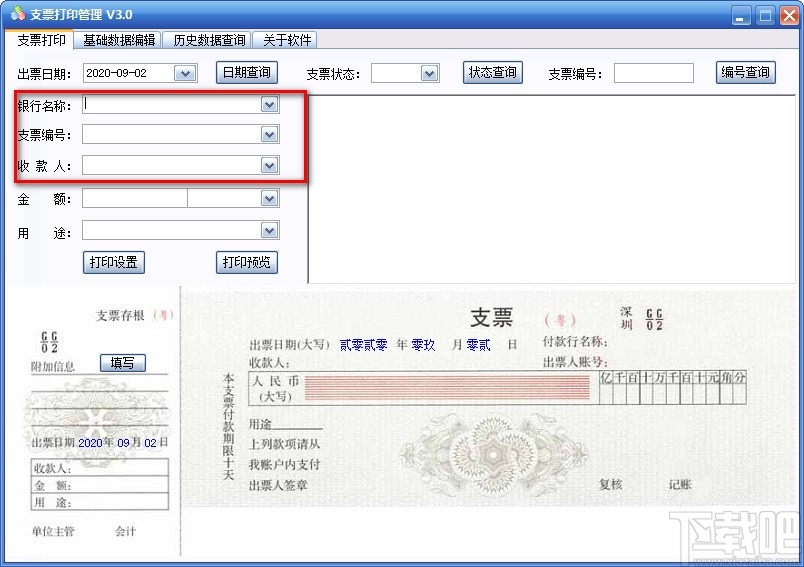Maximize the 支票打印管理 window
Image resolution: width=804 pixels, height=567 pixels.
click(765, 15)
